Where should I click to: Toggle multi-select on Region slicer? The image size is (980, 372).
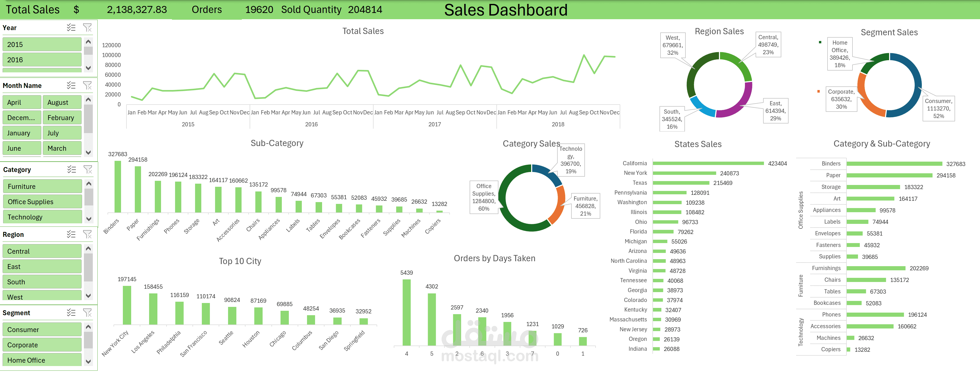pos(71,234)
